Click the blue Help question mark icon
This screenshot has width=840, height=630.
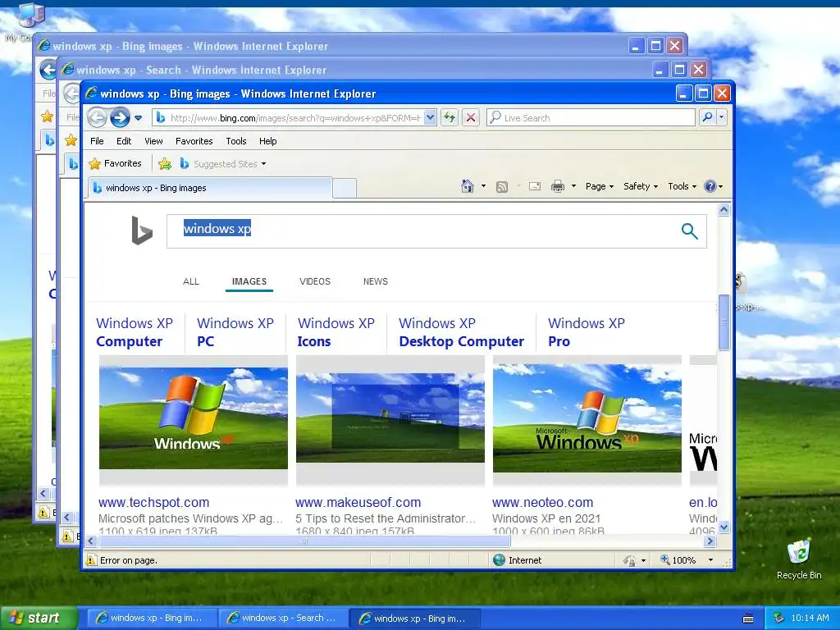(710, 186)
